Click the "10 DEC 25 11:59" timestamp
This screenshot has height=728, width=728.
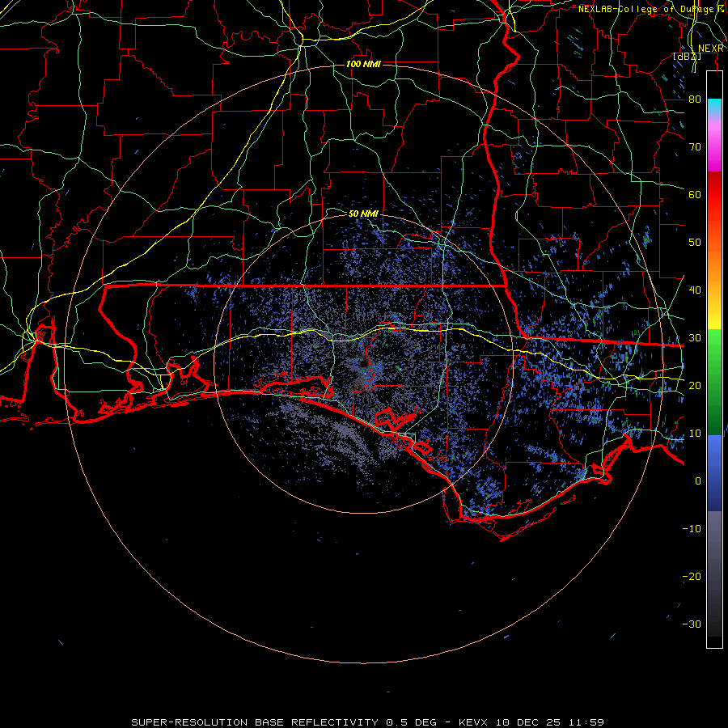coord(550,722)
